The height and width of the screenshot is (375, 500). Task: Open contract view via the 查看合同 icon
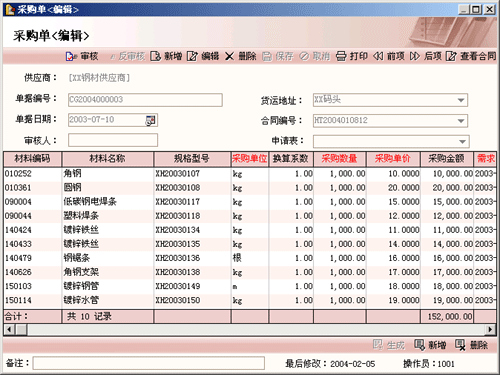pos(451,56)
